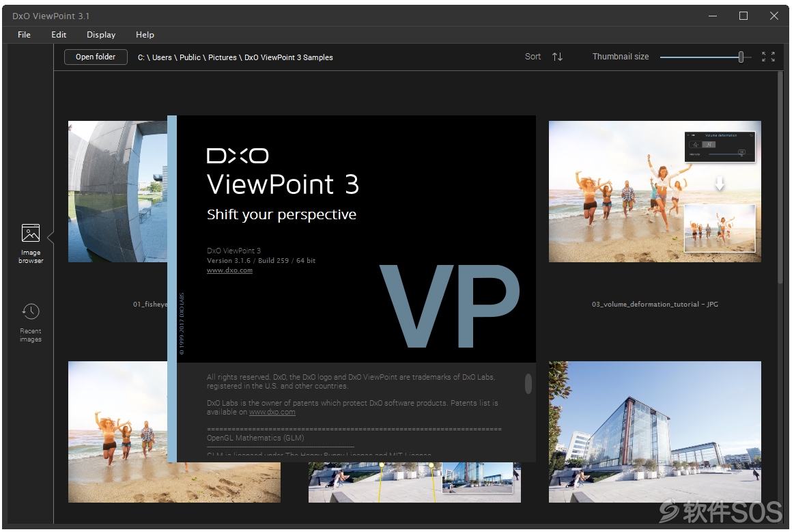Open www.dxo.com link under version info

coord(229,270)
